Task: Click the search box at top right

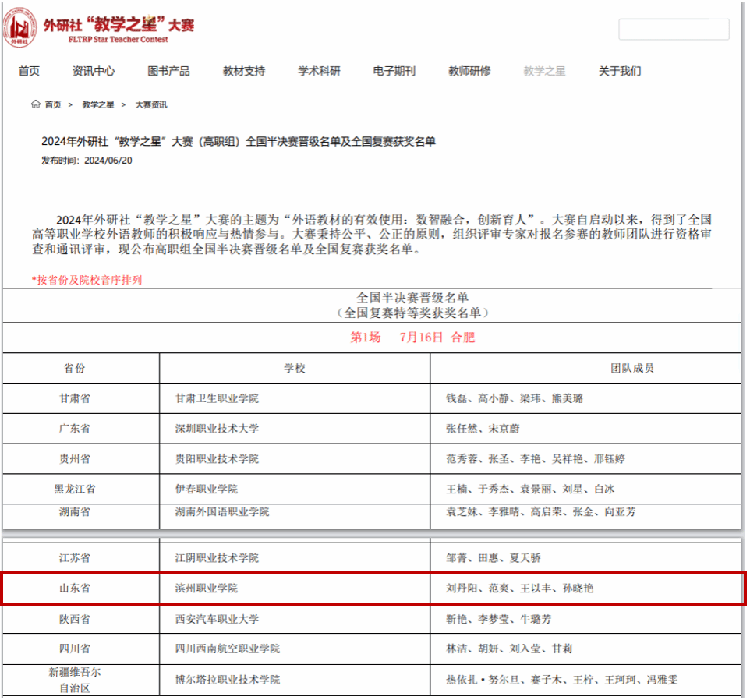Action: [674, 30]
